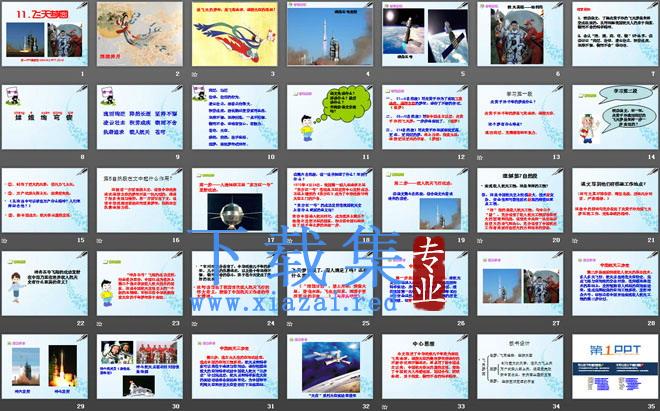Select slide 3 yellow flying apsara thumbnail

click(235, 34)
